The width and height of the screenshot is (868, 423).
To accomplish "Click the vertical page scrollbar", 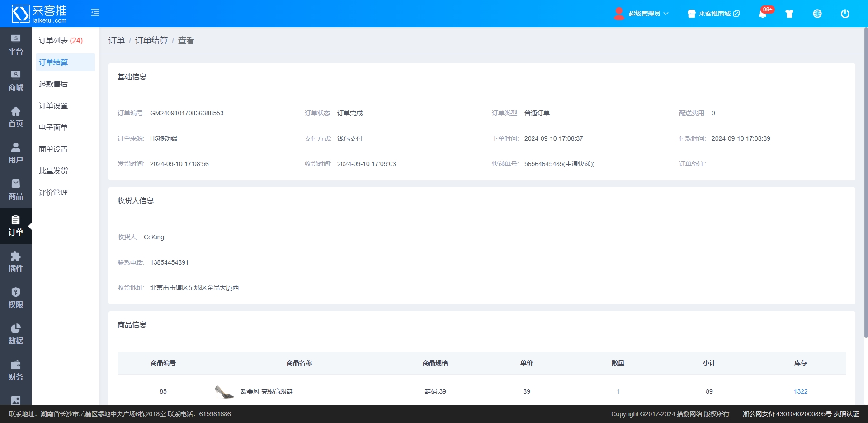I will (x=865, y=181).
